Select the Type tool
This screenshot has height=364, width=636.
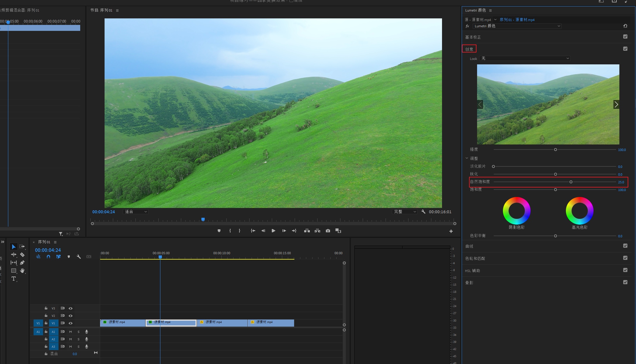(14, 279)
